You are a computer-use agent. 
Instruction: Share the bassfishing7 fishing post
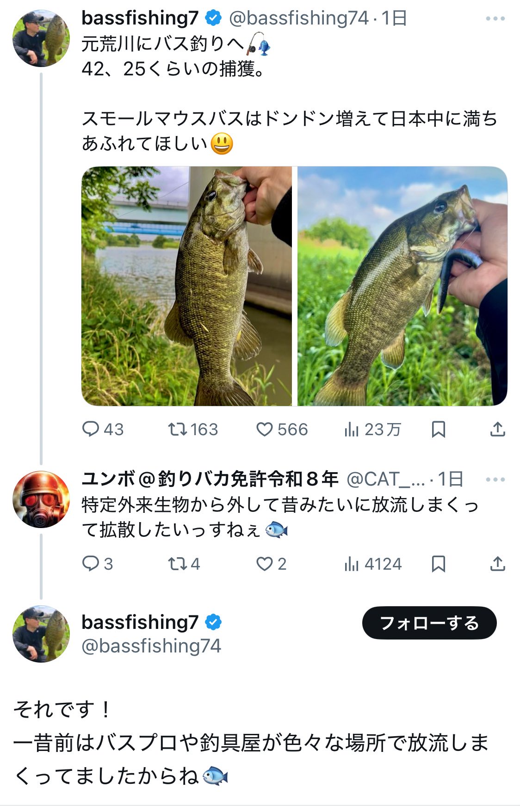pyautogui.click(x=497, y=430)
